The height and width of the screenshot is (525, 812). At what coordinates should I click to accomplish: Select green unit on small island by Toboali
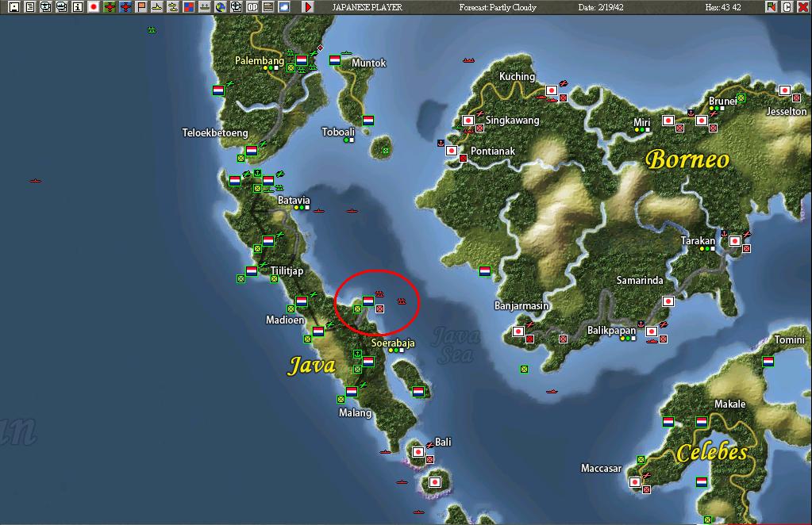385,151
